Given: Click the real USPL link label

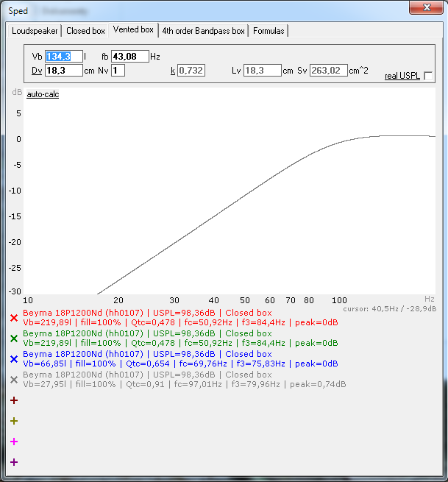Looking at the screenshot, I should 402,76.
